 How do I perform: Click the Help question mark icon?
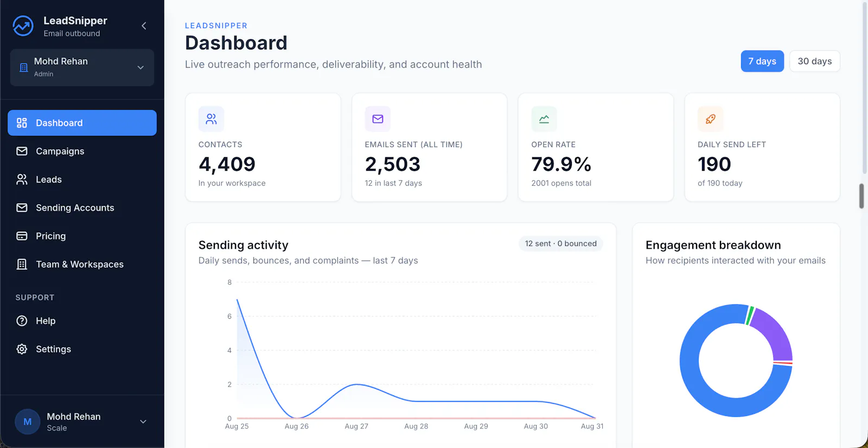point(22,320)
